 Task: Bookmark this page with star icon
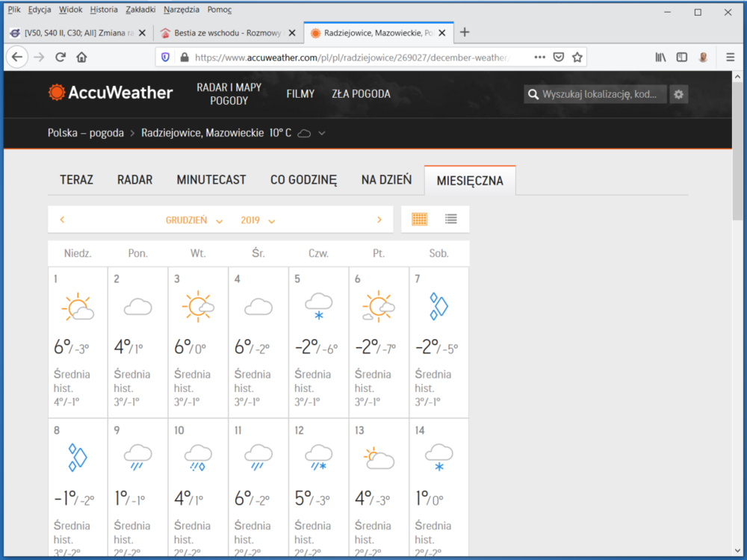(577, 57)
